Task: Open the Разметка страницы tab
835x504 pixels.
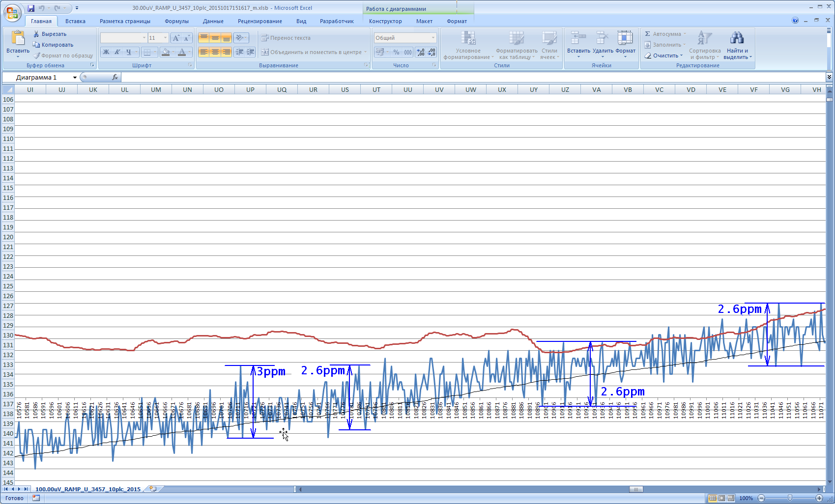Action: [125, 21]
